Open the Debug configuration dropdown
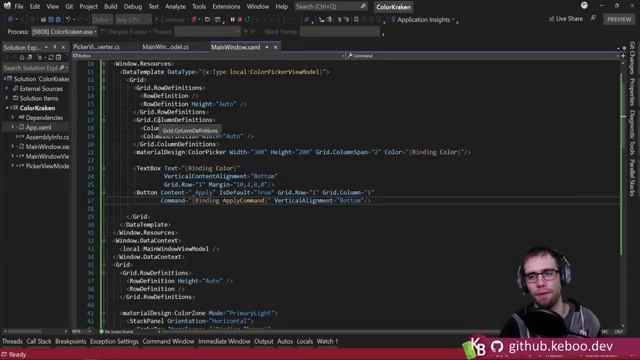The width and height of the screenshot is (640, 360). pyautogui.click(x=102, y=19)
